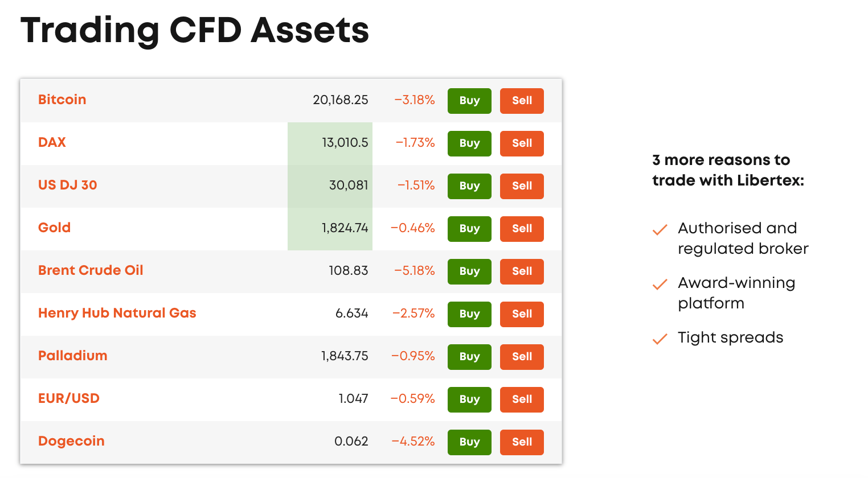Open the US DJ 30 link
Viewport: 868px width, 478px height.
click(67, 185)
